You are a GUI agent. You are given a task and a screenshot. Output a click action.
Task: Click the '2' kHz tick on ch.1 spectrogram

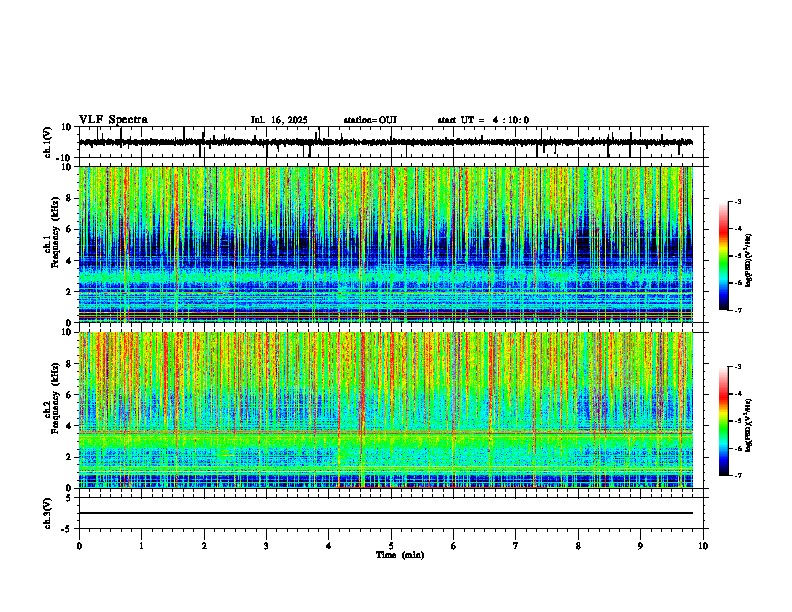tap(69, 291)
